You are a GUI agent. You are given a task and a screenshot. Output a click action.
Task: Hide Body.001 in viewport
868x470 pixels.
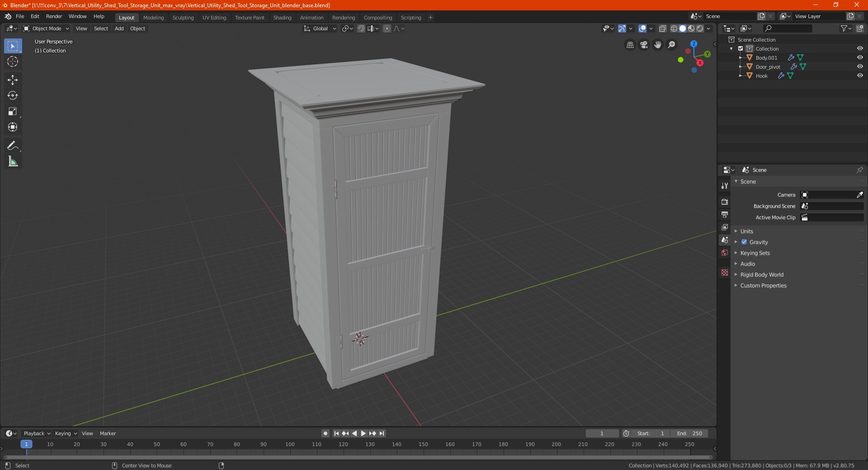[860, 57]
